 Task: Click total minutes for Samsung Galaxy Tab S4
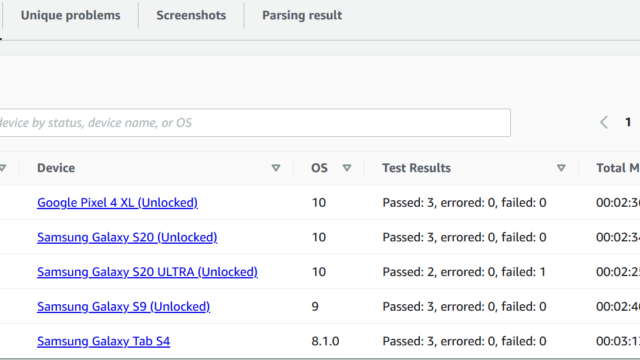point(618,341)
